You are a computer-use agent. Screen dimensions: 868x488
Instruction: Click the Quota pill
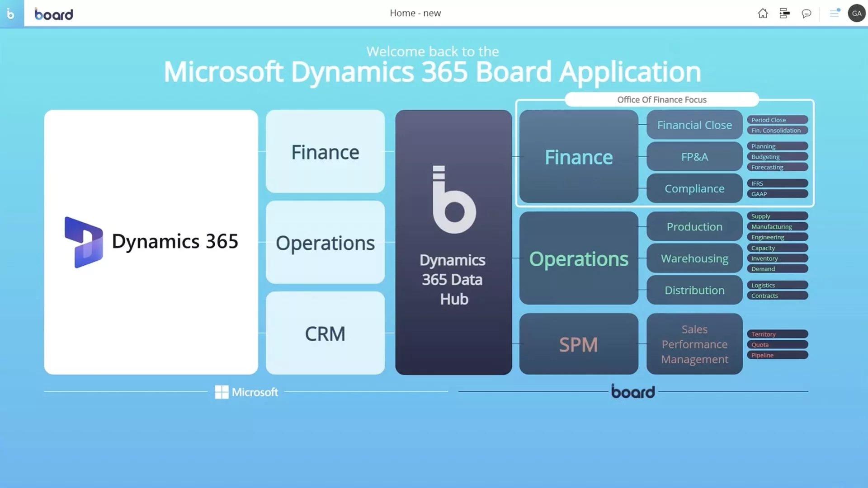[x=777, y=344]
